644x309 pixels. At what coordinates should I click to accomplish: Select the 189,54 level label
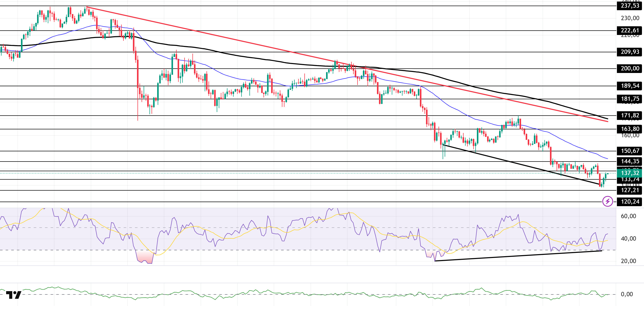click(630, 86)
